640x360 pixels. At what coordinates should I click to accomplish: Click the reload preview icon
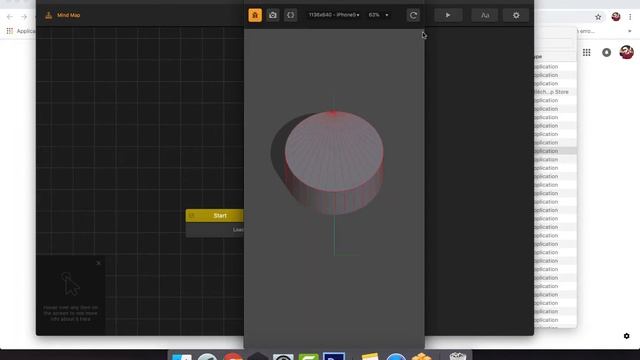click(413, 15)
